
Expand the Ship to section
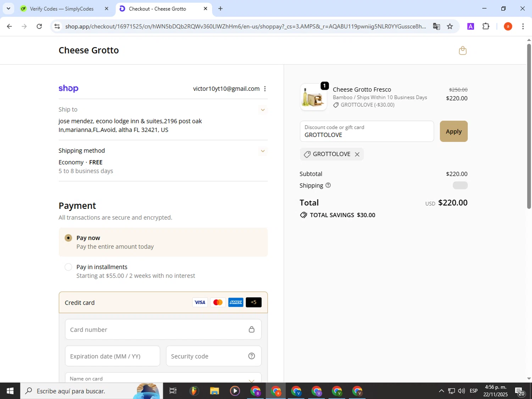pos(263,110)
